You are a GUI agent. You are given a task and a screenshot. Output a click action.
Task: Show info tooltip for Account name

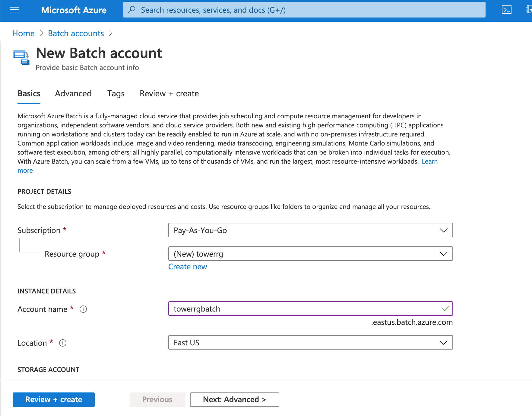tap(83, 309)
